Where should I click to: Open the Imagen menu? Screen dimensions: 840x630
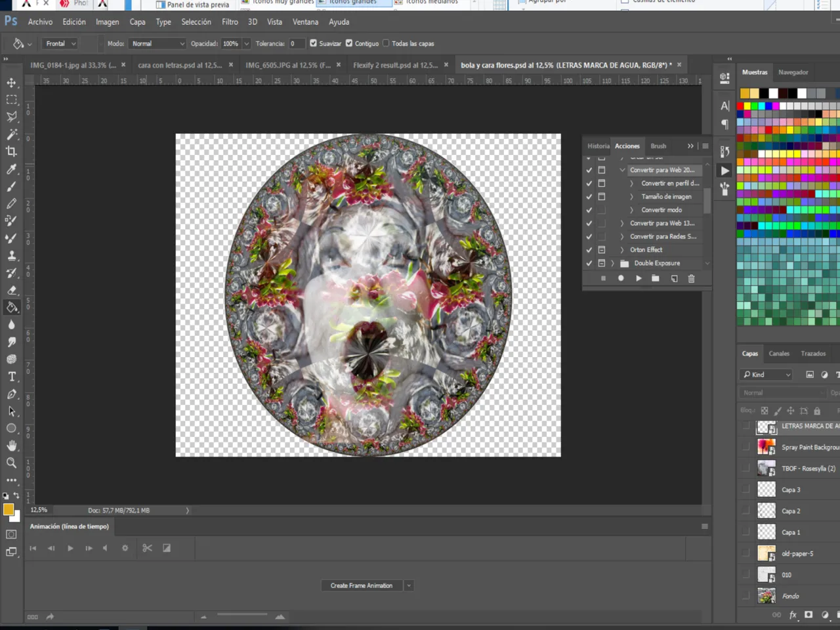pos(107,22)
